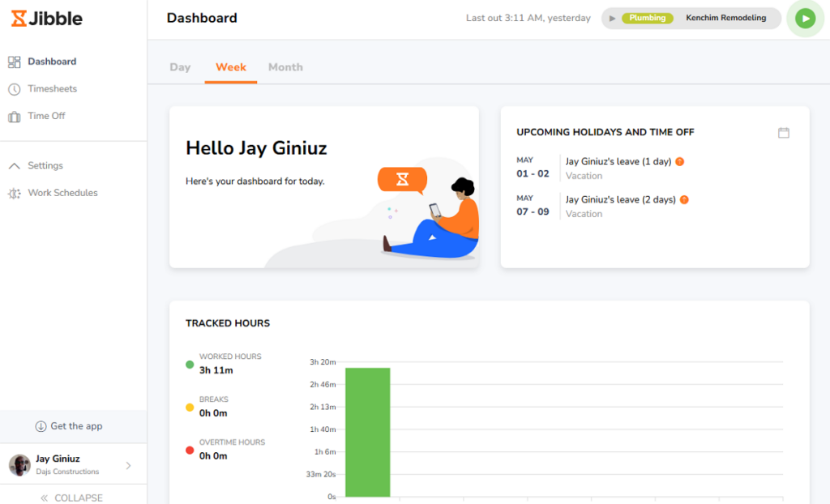
Task: Click the green Worked Hours legend dot
Action: [190, 365]
